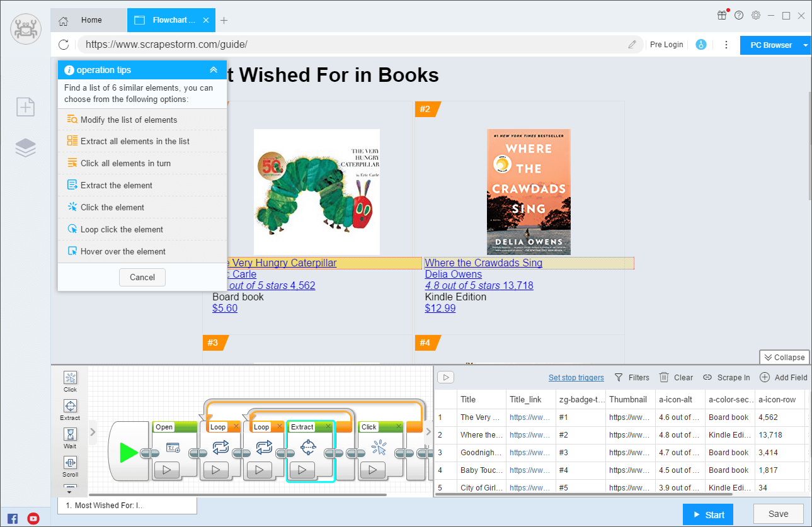Open the Facebook icon at bottom left
This screenshot has height=527, width=812.
[13, 519]
